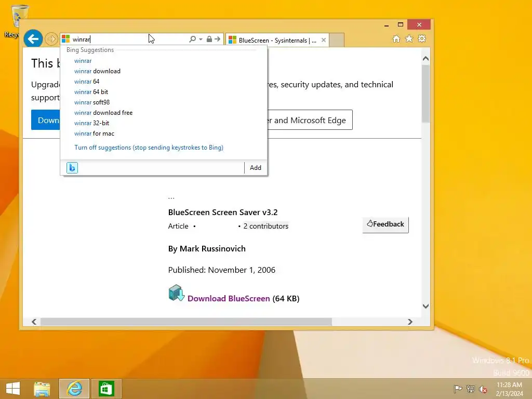The image size is (532, 399).
Task: Click the vertical scrollbar thumb
Action: click(426, 94)
